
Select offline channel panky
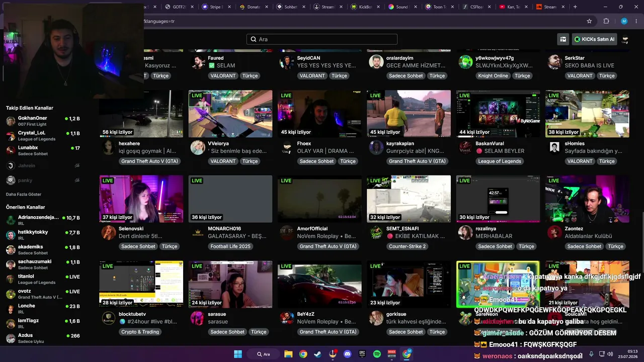(x=43, y=180)
